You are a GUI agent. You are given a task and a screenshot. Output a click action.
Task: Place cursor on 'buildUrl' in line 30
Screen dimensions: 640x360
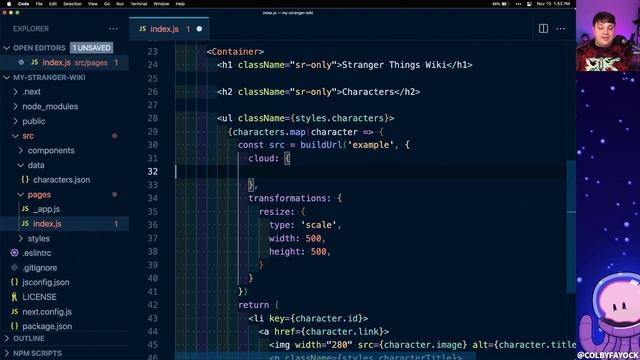(321, 145)
